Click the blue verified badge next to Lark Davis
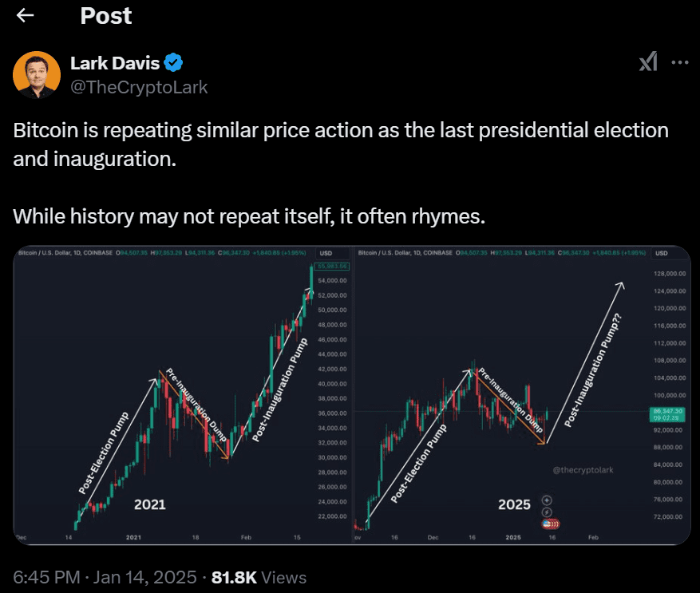 172,62
